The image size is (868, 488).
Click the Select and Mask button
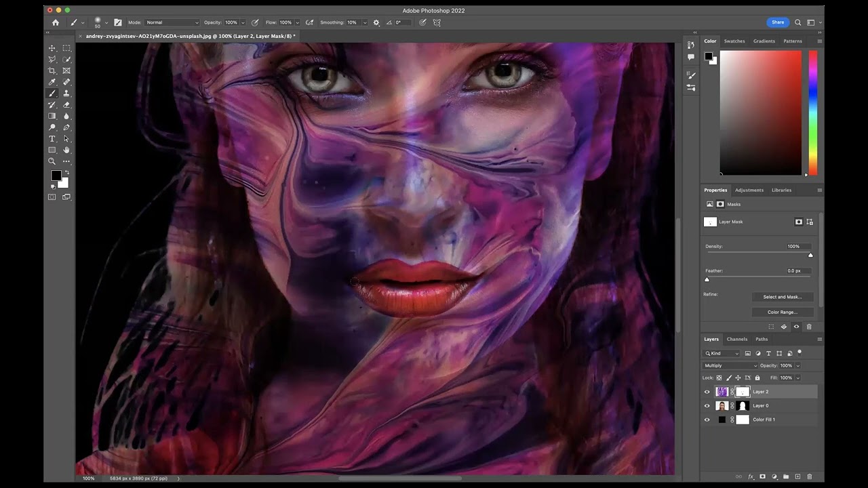pos(783,297)
